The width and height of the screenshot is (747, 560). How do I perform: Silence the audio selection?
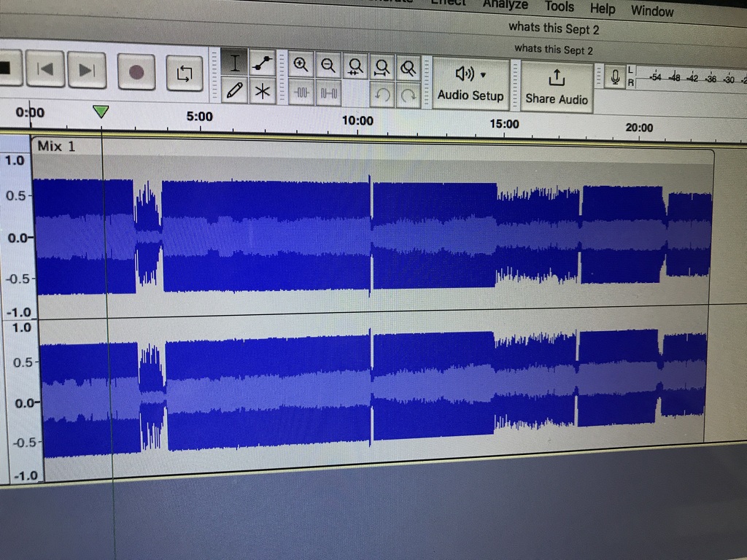click(x=328, y=93)
